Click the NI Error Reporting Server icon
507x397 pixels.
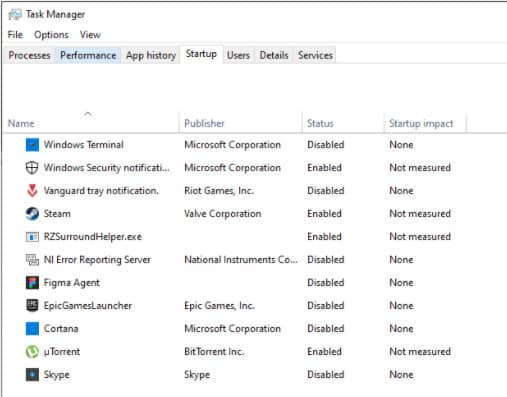32,260
